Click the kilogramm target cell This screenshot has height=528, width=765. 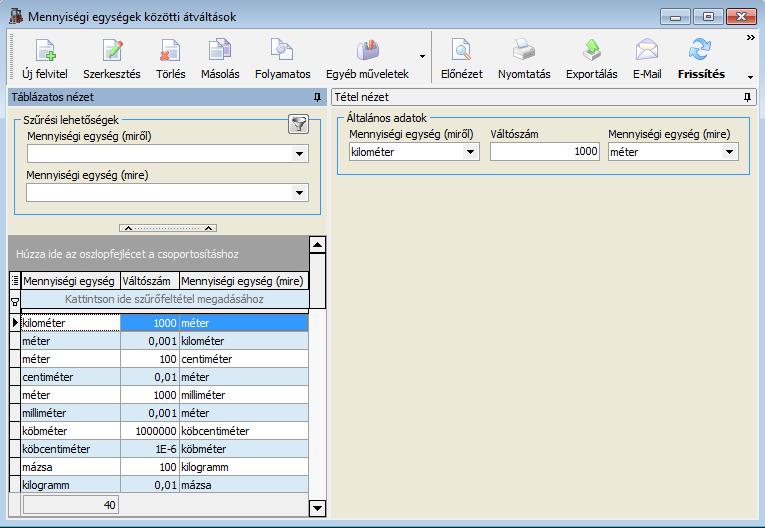tap(243, 467)
